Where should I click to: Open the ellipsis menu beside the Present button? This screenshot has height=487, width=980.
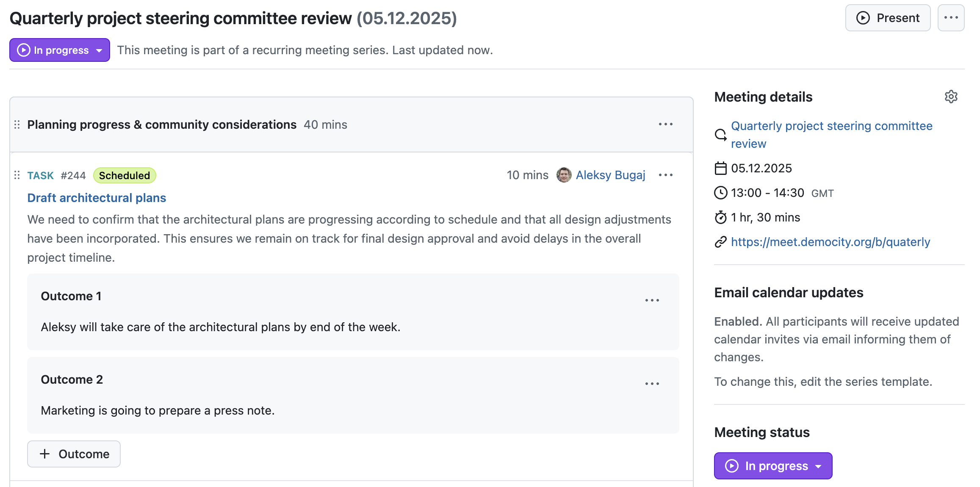[x=951, y=18]
